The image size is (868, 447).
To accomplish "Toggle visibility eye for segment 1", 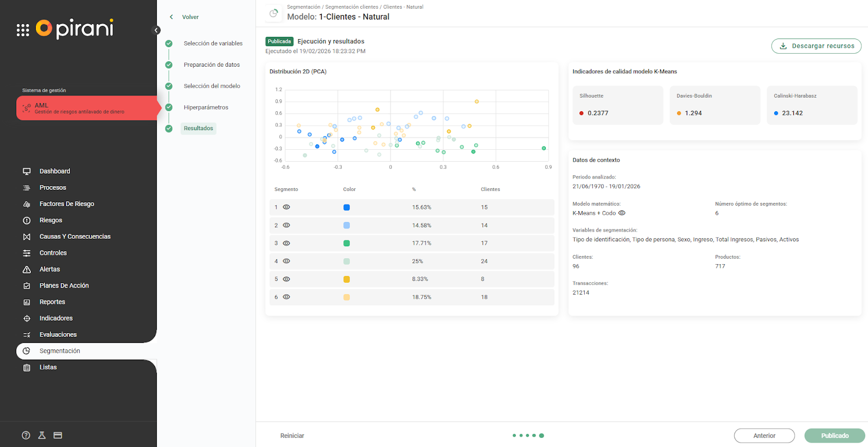I will point(286,207).
